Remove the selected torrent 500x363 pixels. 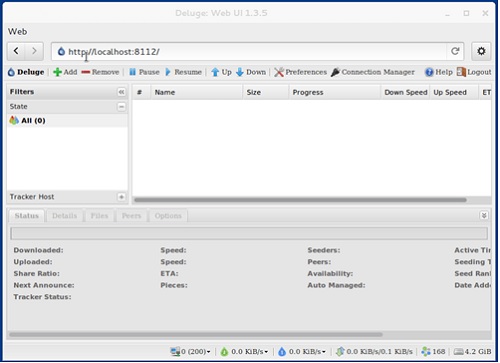click(x=100, y=72)
